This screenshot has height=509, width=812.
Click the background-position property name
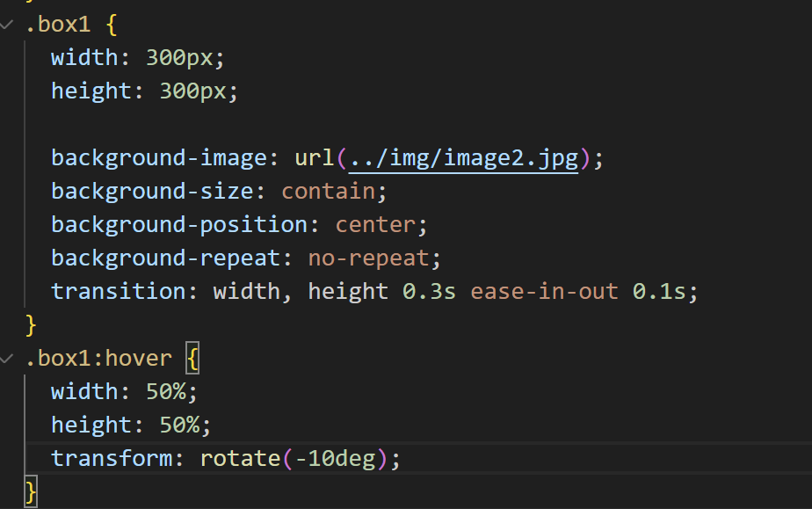[x=179, y=225]
